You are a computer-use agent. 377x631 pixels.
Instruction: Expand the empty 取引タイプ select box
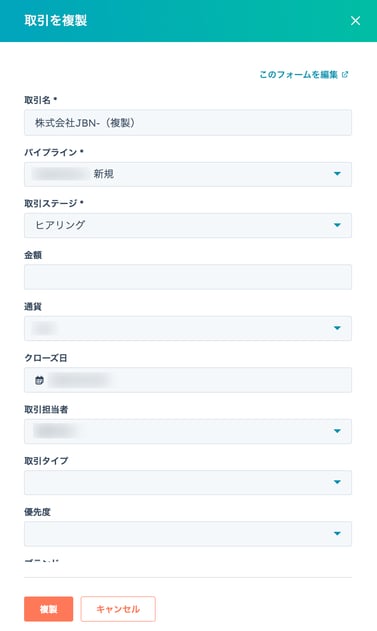(x=188, y=483)
